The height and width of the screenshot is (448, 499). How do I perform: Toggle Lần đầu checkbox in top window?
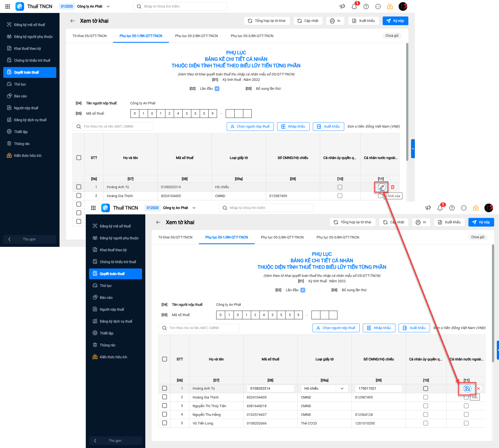click(217, 89)
